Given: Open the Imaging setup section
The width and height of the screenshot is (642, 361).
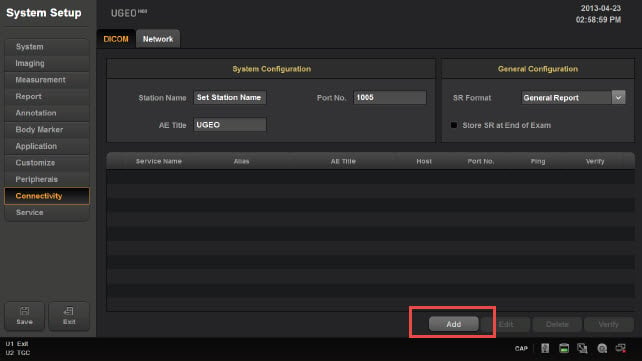Looking at the screenshot, I should (47, 63).
